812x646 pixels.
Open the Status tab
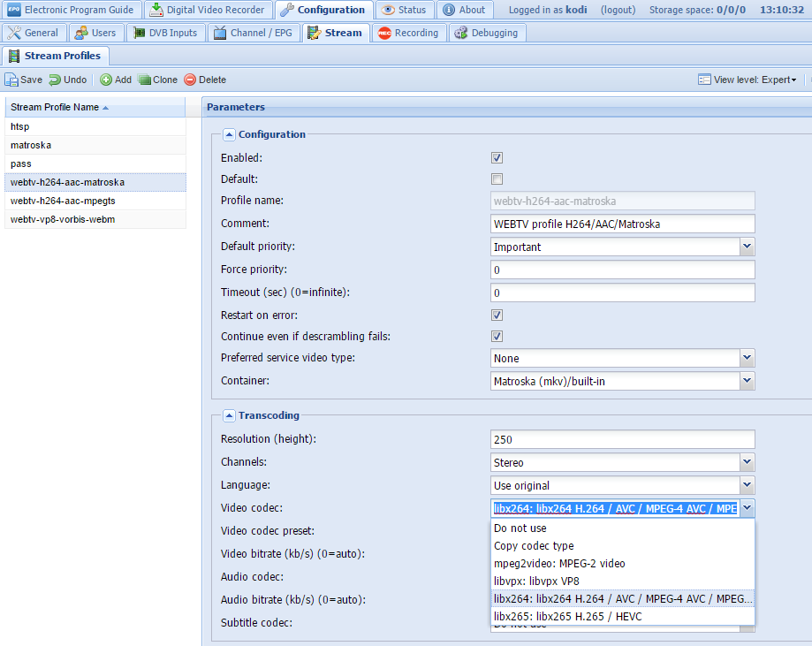(405, 10)
